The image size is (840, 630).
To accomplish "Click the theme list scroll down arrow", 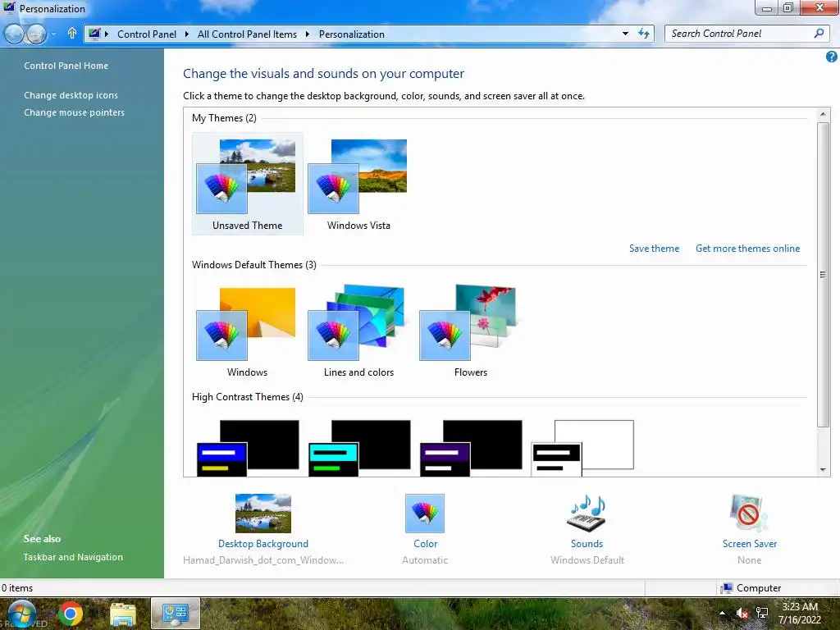I will click(823, 470).
